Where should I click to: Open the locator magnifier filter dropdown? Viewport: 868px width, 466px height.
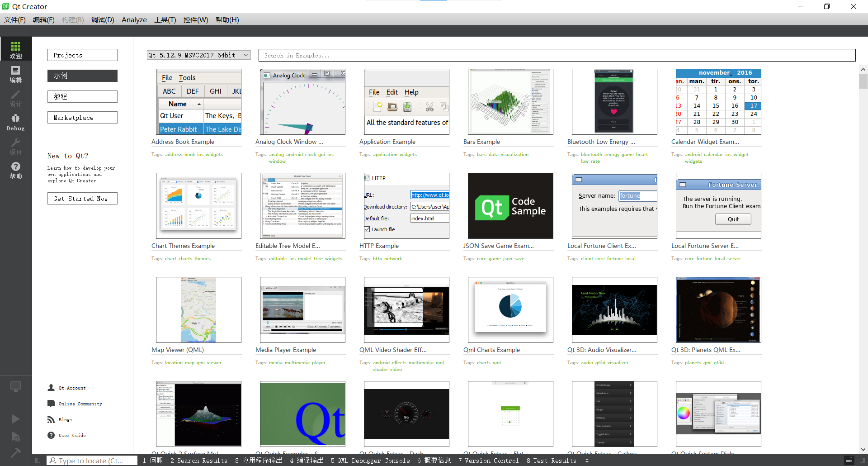(53, 461)
